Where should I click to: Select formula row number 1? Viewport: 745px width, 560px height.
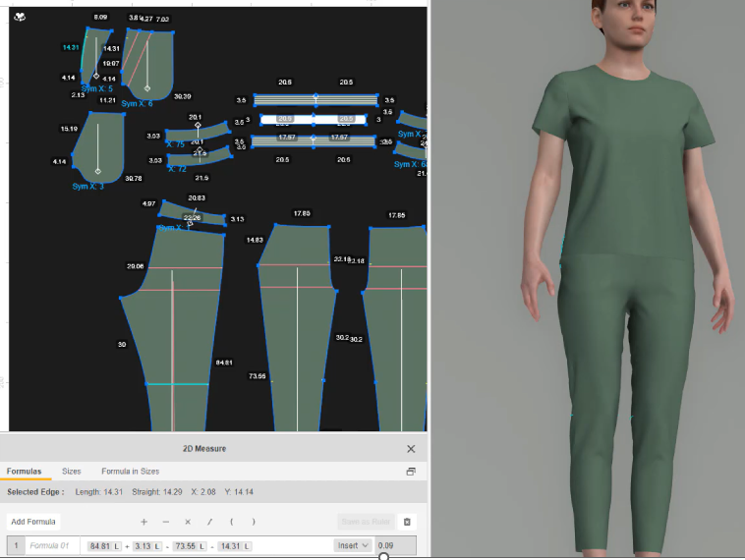(16, 545)
